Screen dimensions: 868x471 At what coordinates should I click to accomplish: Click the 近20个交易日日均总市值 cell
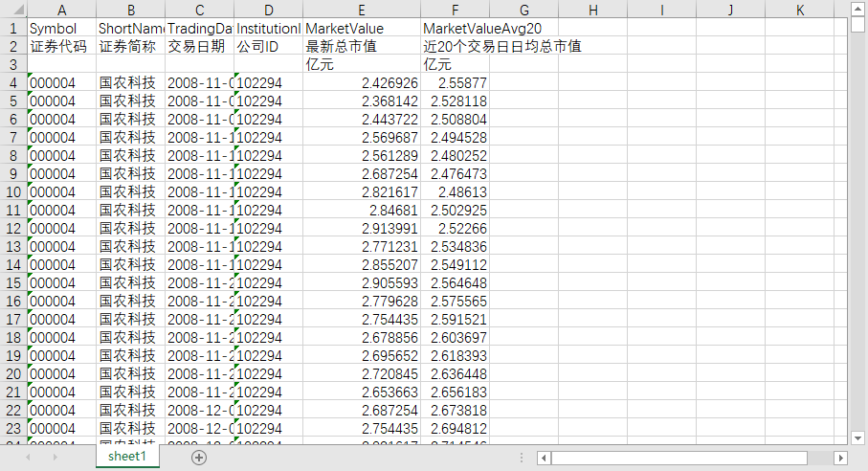[455, 47]
